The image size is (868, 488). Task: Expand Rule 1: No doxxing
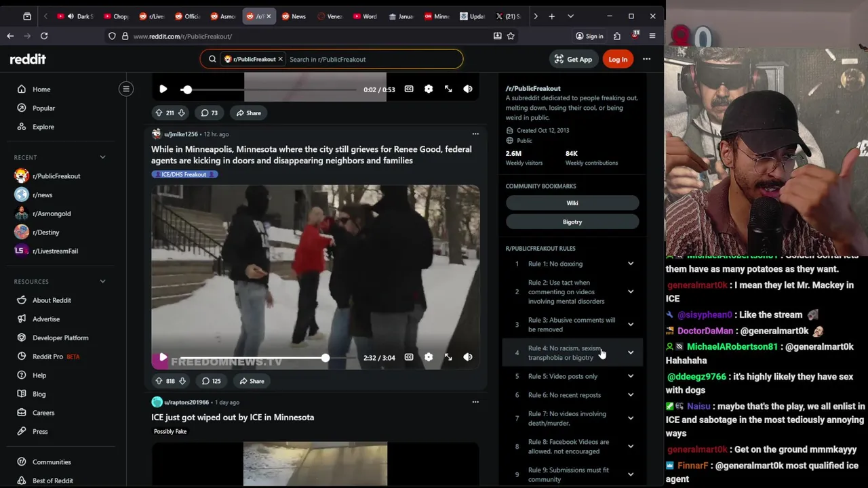click(572, 264)
